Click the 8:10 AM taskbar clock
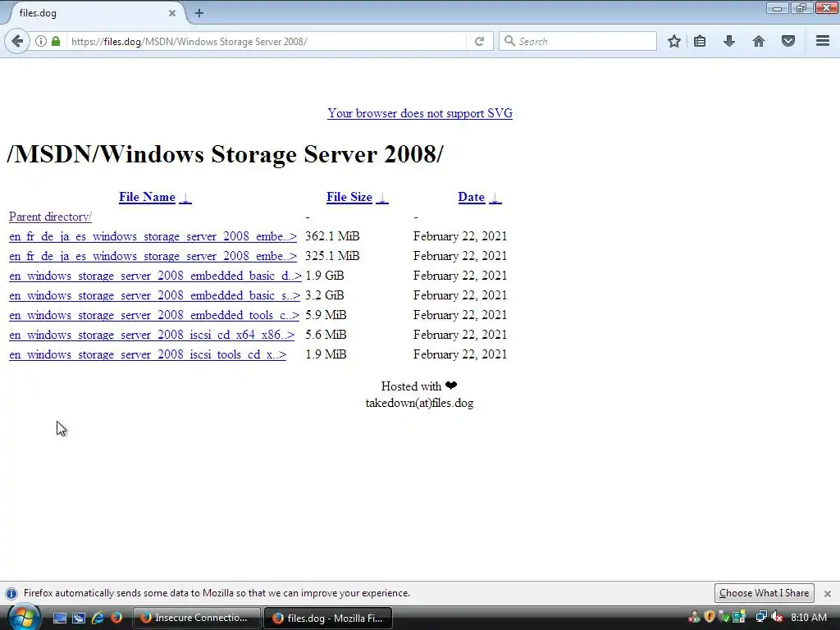The image size is (840, 630). tap(808, 618)
